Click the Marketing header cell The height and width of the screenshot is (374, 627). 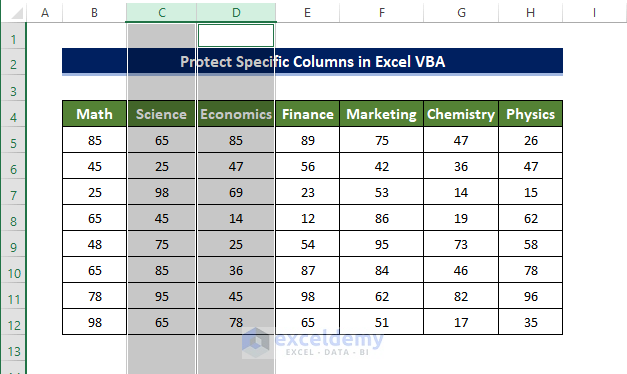coord(381,114)
